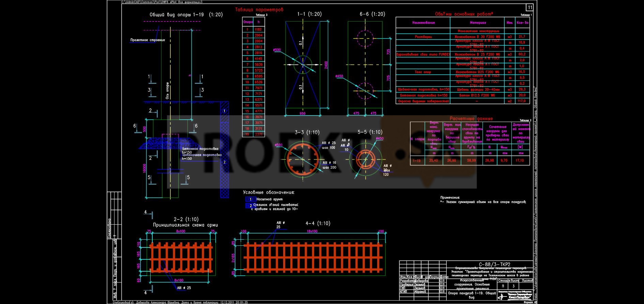Select the section title "6-6 (1:20)"
This screenshot has height=304, width=644.
372,14
